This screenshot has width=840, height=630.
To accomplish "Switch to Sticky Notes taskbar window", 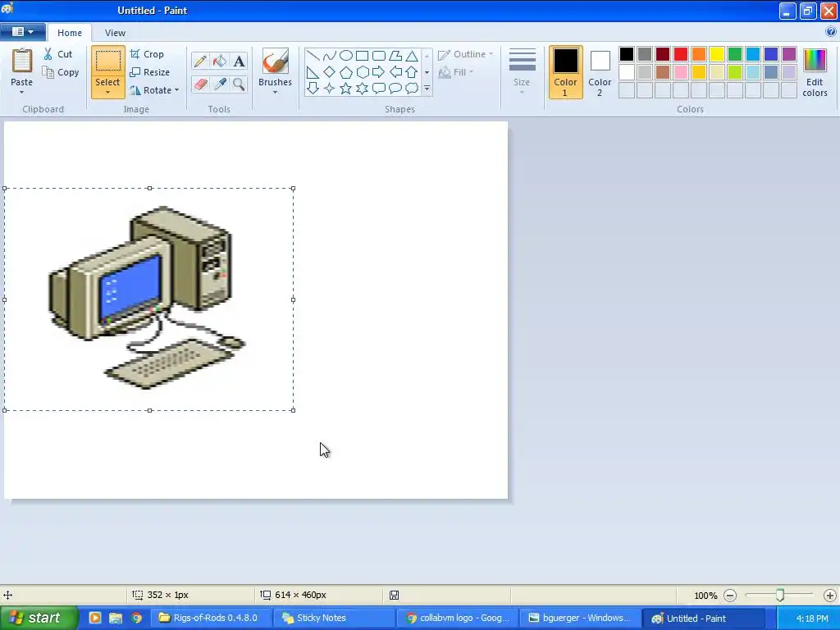I will click(x=335, y=618).
